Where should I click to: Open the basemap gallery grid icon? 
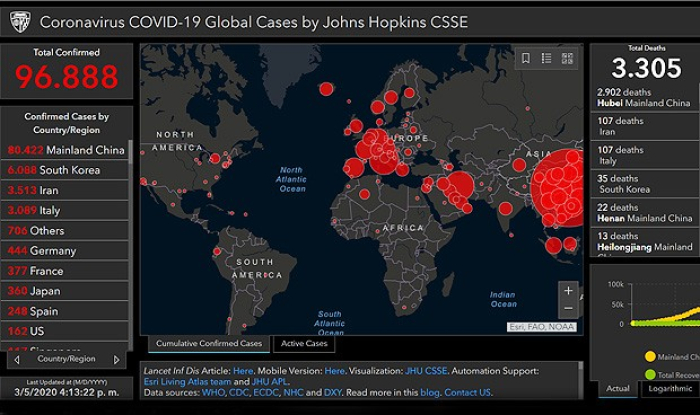pyautogui.click(x=567, y=58)
